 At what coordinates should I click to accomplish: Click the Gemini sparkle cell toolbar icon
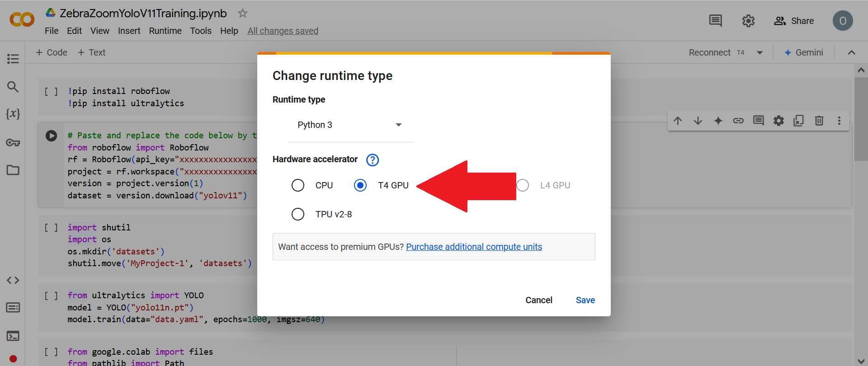(718, 121)
